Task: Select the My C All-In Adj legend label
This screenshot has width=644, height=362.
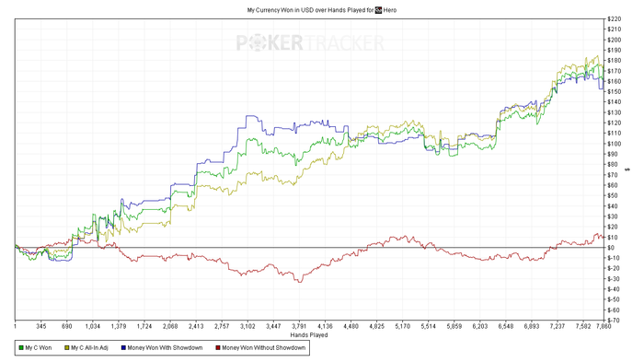Action: [89, 348]
